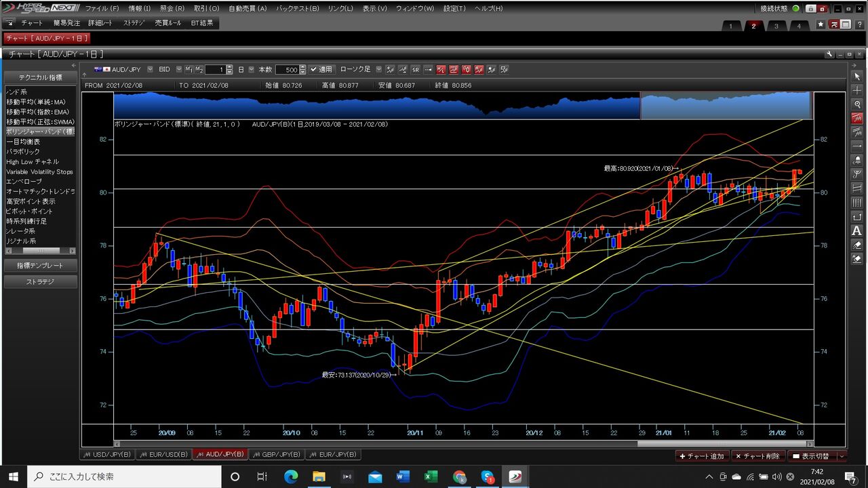The width and height of the screenshot is (868, 488).
Task: Open Edge browser from the taskbar
Action: point(291,476)
